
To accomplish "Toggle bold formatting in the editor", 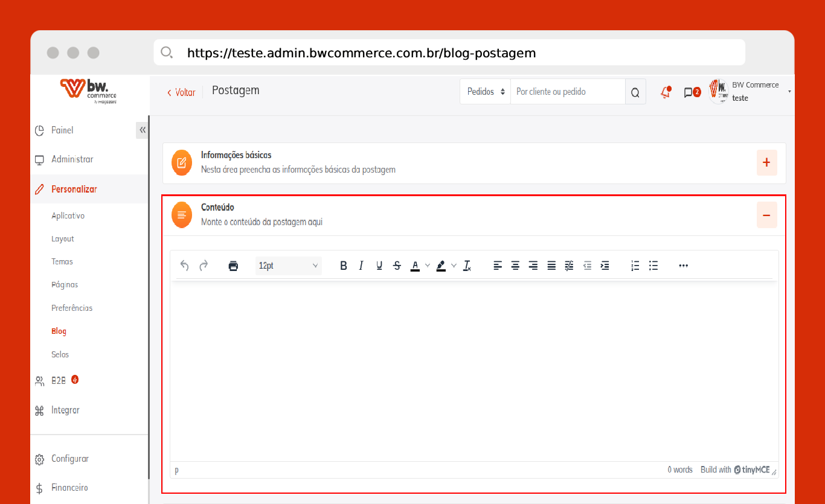I will pyautogui.click(x=343, y=266).
